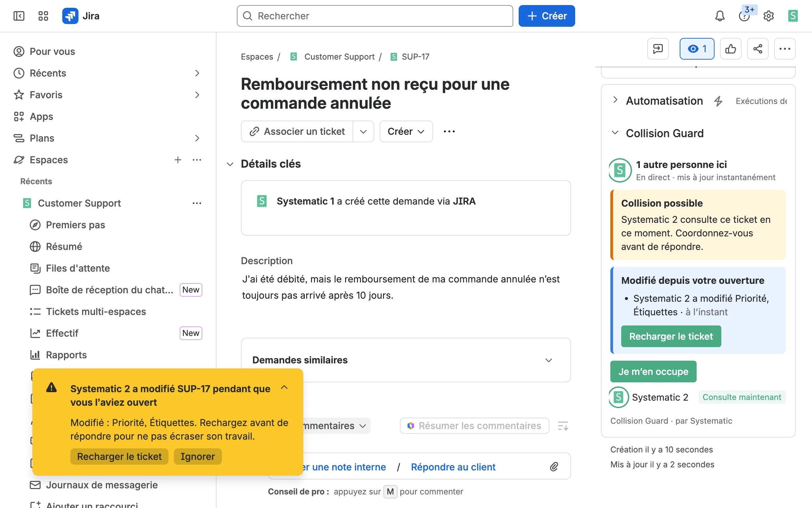812x508 pixels.
Task: Open the Associer un ticket dropdown arrow
Action: point(363,131)
